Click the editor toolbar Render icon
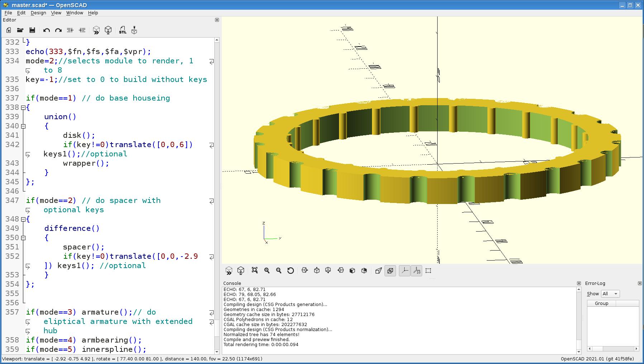The width and height of the screenshot is (644, 364). click(108, 30)
